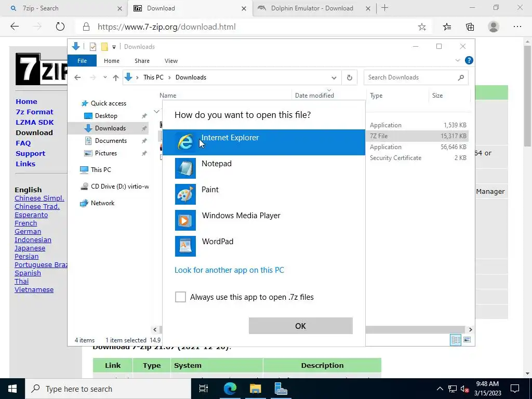This screenshot has height=399, width=532.
Task: Open the Support link on 7-zip site
Action: coord(30,153)
